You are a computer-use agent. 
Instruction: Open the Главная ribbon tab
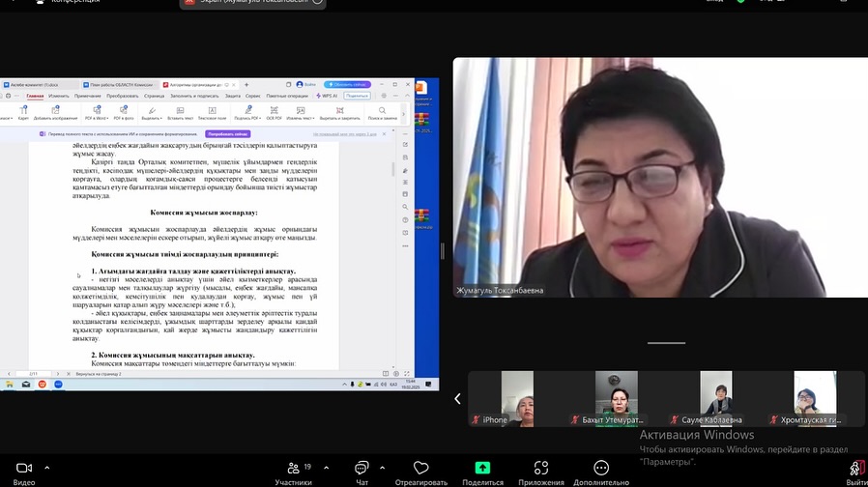pos(35,96)
